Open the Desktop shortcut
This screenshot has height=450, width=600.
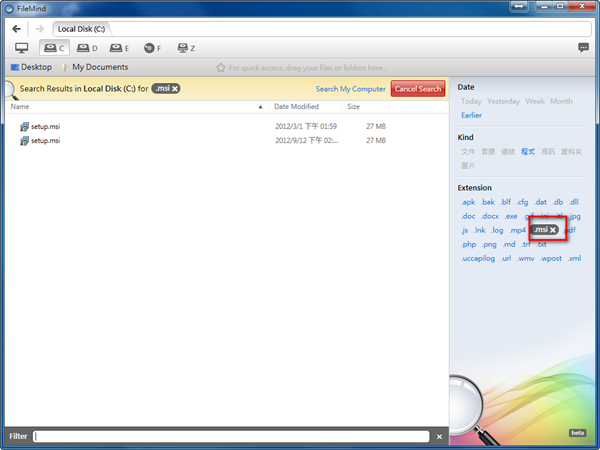click(31, 67)
